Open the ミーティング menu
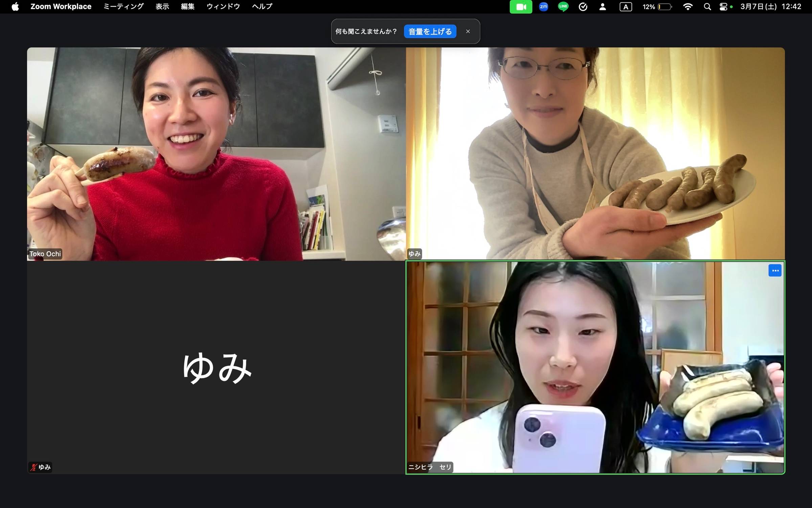 (x=123, y=7)
